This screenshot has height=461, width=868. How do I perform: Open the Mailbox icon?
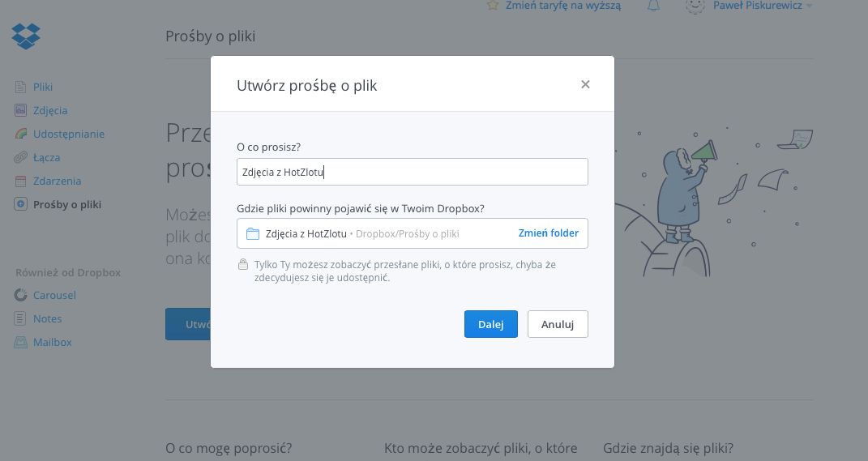(x=20, y=342)
